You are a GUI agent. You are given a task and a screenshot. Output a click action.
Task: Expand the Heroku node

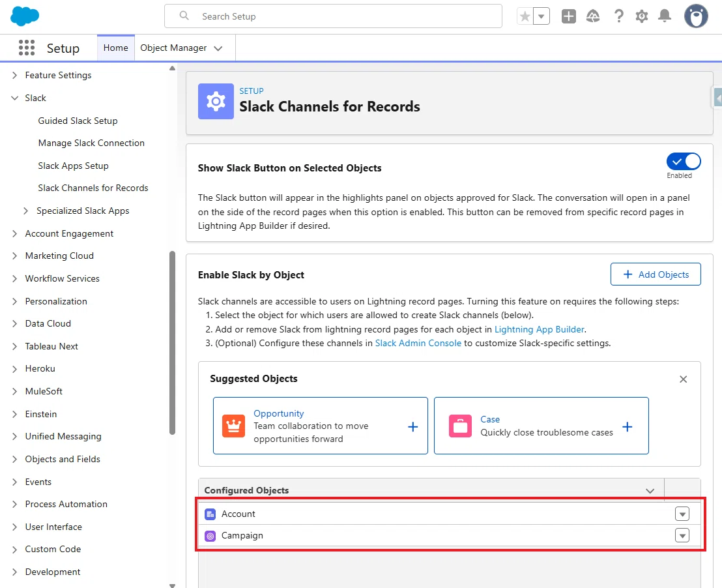pyautogui.click(x=15, y=369)
